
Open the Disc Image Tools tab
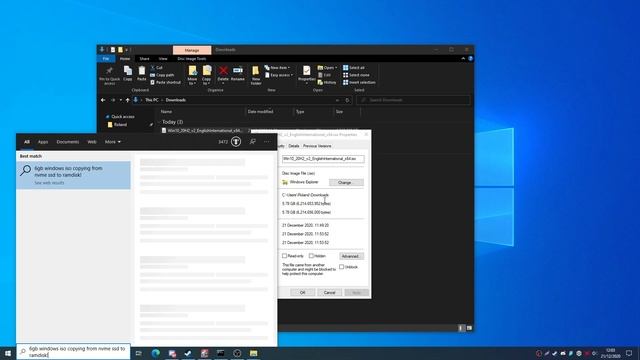[191, 59]
